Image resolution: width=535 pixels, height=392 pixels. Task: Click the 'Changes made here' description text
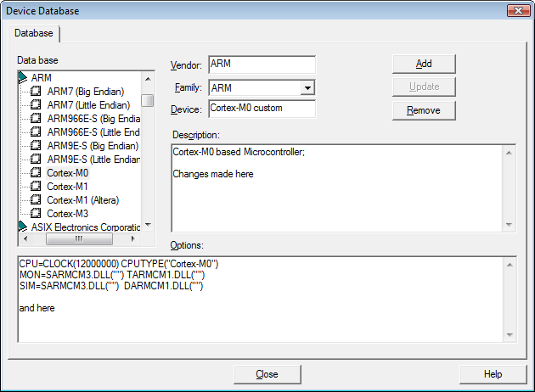click(213, 174)
